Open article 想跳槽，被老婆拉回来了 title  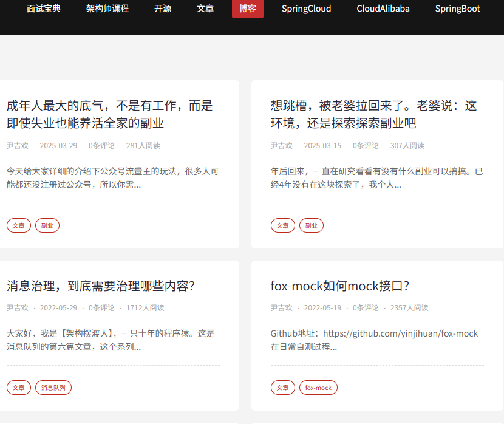coord(374,114)
